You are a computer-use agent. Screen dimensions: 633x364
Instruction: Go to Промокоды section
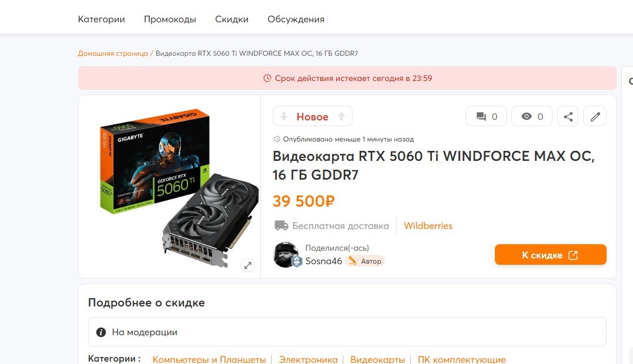click(170, 19)
